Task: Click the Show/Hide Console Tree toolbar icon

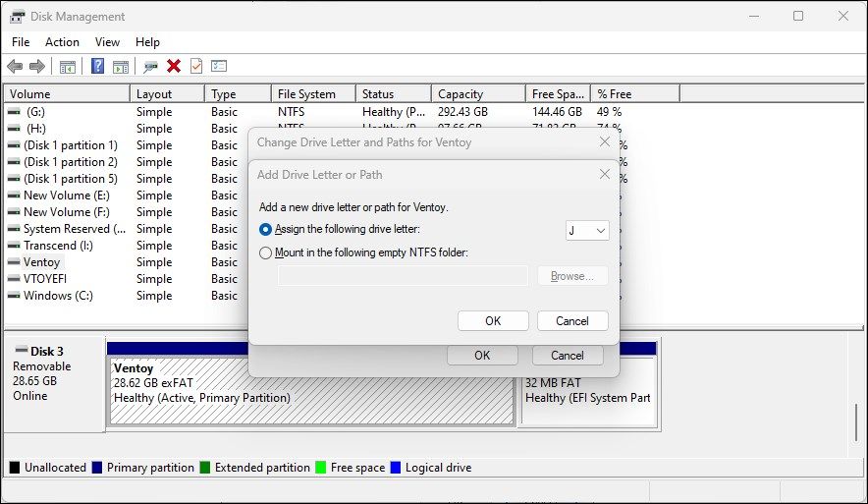Action: pos(68,66)
